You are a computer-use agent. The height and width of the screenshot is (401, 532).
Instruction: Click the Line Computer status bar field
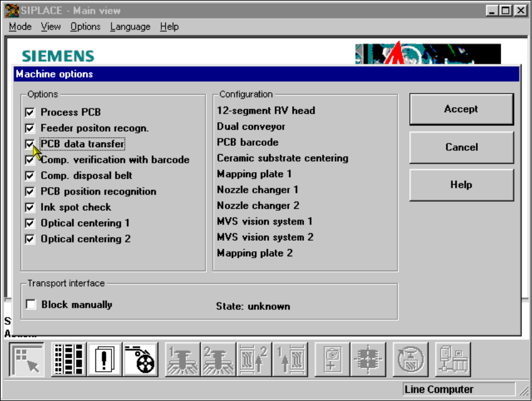click(459, 389)
